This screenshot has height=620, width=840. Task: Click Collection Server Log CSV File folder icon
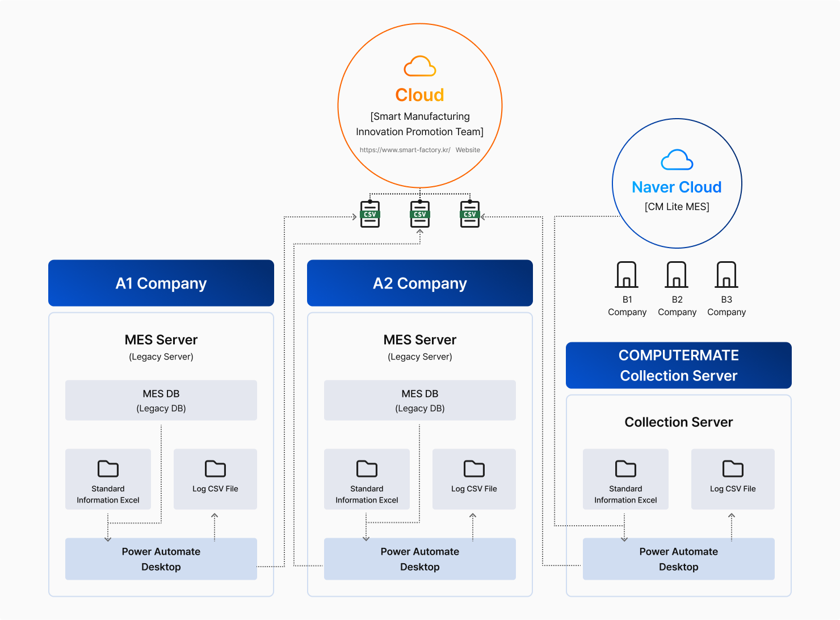click(733, 469)
